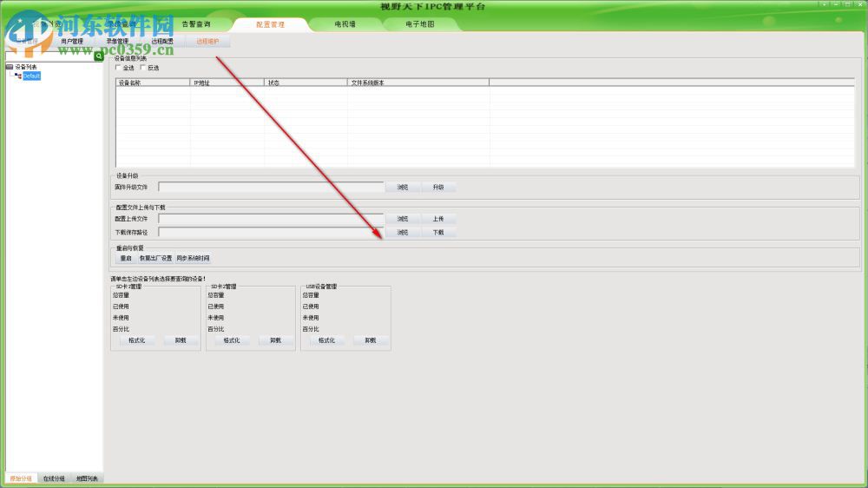This screenshot has height=488, width=868.
Task: Tick the 全选 checkbox
Action: pyautogui.click(x=118, y=68)
